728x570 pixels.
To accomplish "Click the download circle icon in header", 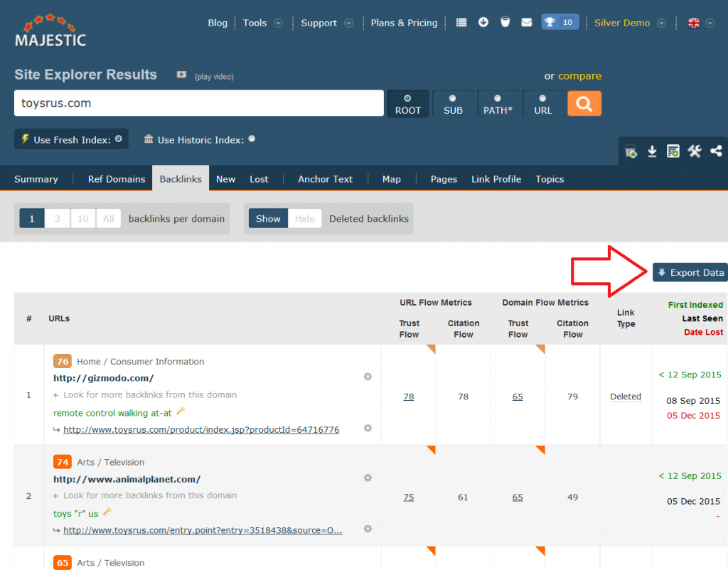I will 483,22.
